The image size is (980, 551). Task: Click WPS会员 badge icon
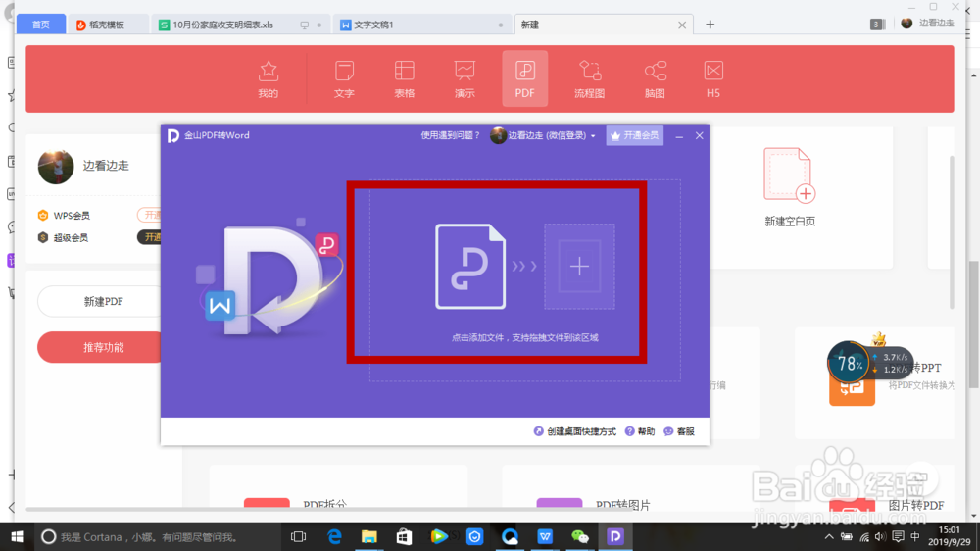[42, 215]
